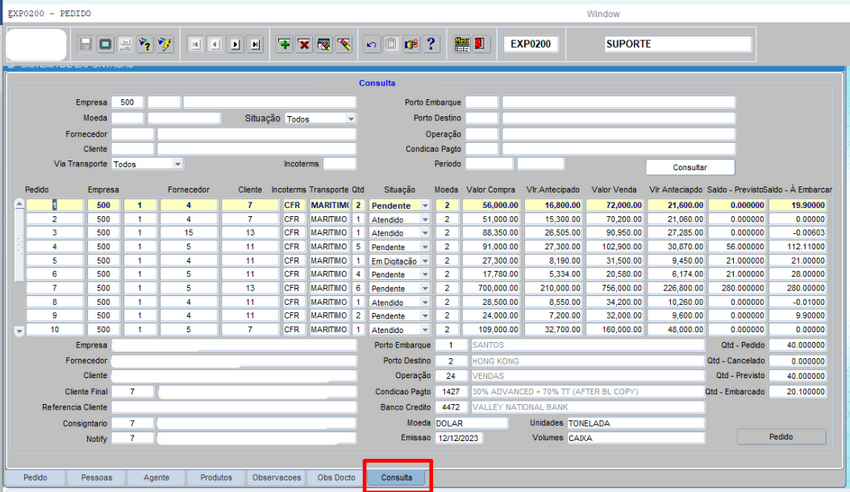The image size is (850, 492).
Task: Open Situação dropdown on the Em Digitação row
Action: pos(425,261)
